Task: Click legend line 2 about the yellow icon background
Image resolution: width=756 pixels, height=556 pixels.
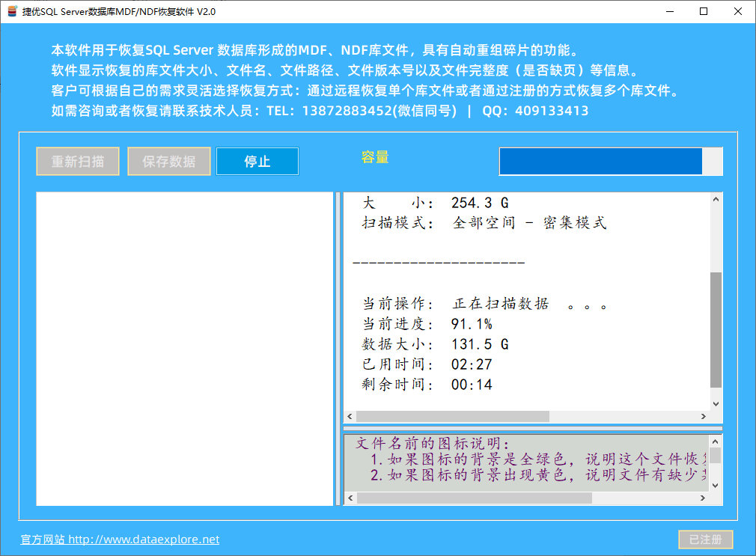Action: coord(538,475)
